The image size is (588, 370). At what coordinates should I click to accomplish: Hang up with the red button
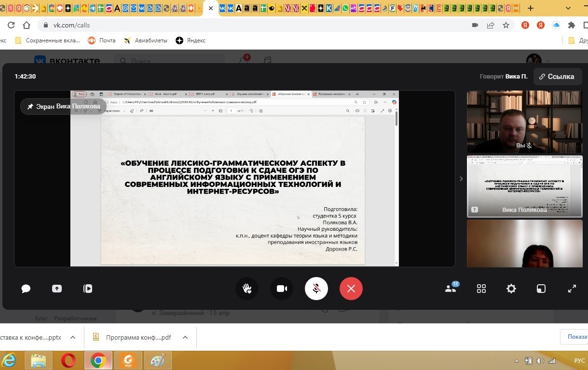pyautogui.click(x=351, y=289)
